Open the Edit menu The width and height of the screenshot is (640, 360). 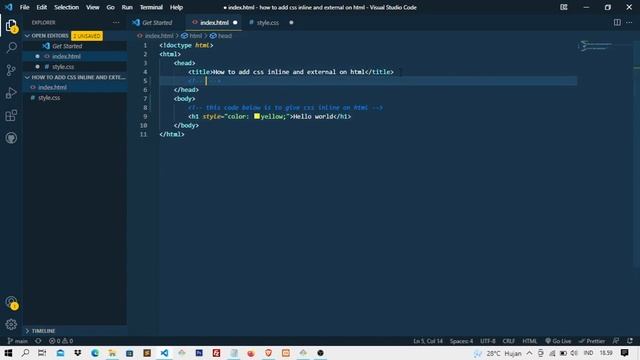point(42,7)
